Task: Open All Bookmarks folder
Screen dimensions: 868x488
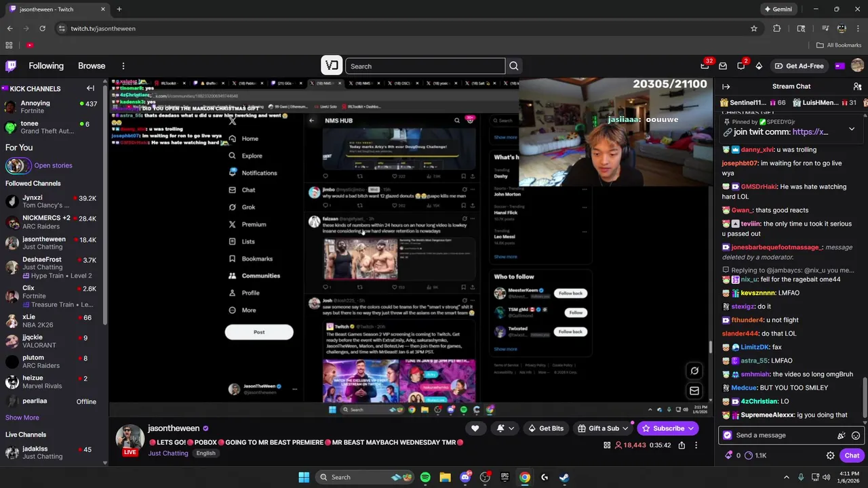Action: coord(839,45)
